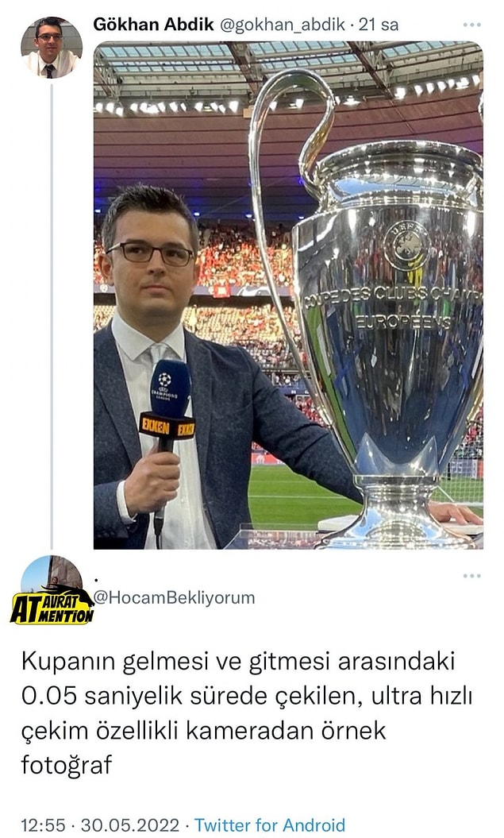
Task: Click the dot display name above @HocamBekliyorum
Action: 95,579
